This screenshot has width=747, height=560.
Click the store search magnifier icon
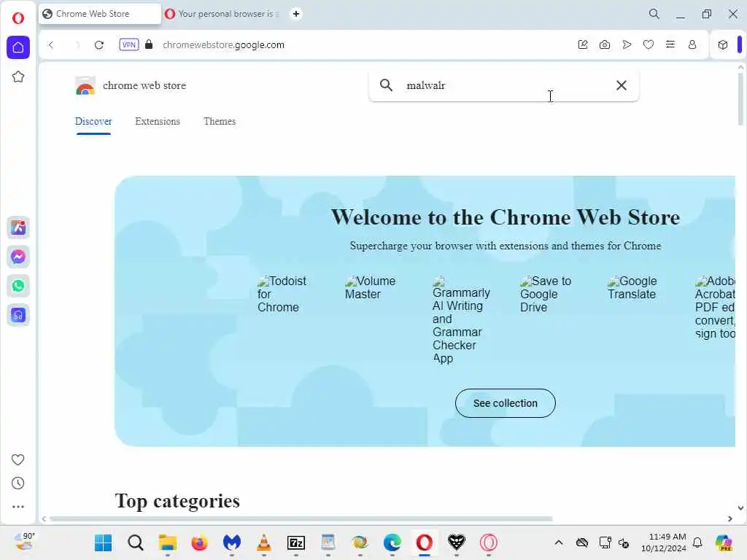click(386, 85)
